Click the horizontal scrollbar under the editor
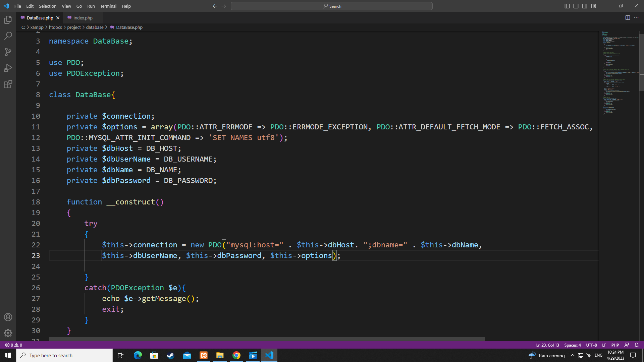 coord(267,339)
